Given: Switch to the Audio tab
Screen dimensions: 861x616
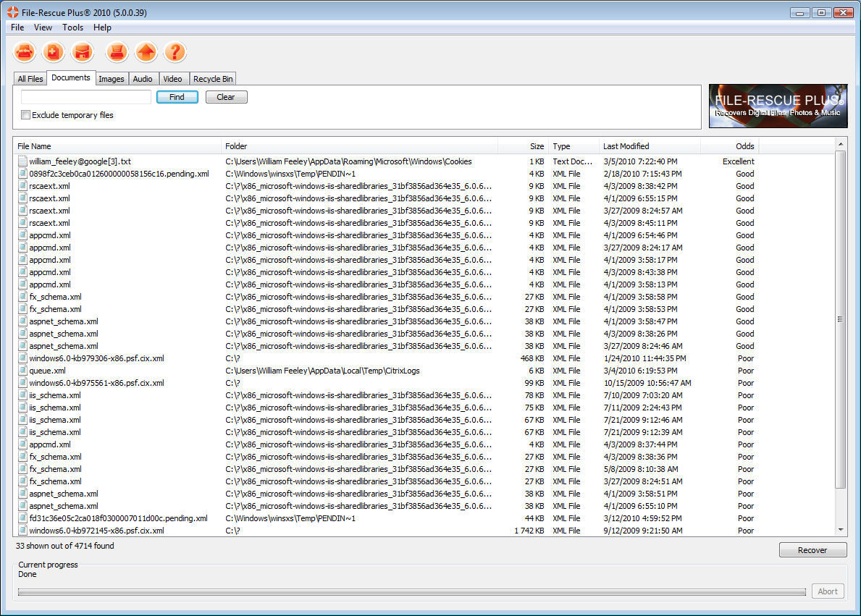Looking at the screenshot, I should pos(143,79).
